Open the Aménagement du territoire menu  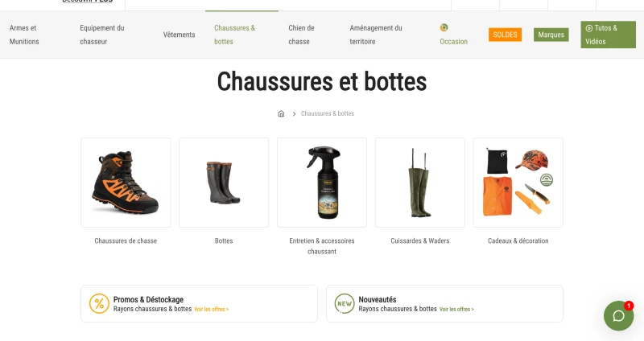tap(376, 35)
